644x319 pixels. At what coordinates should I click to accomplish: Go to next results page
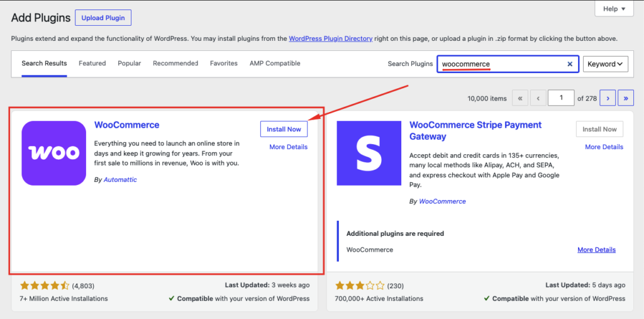(x=608, y=98)
